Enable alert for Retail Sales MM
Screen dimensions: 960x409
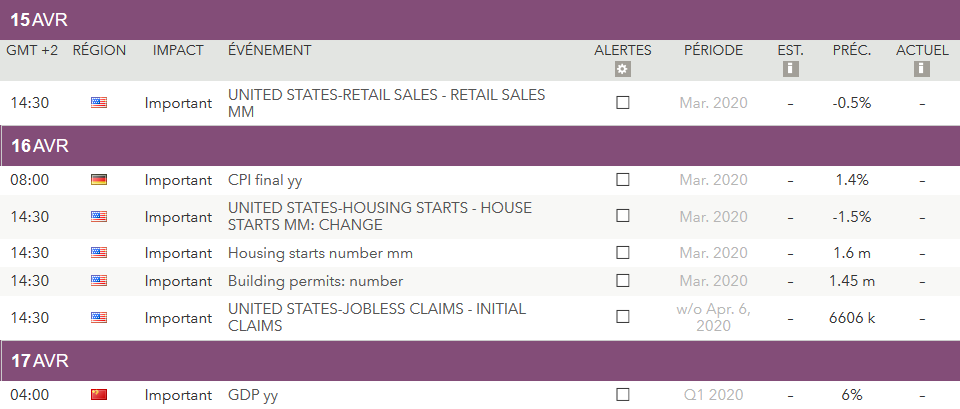click(623, 103)
